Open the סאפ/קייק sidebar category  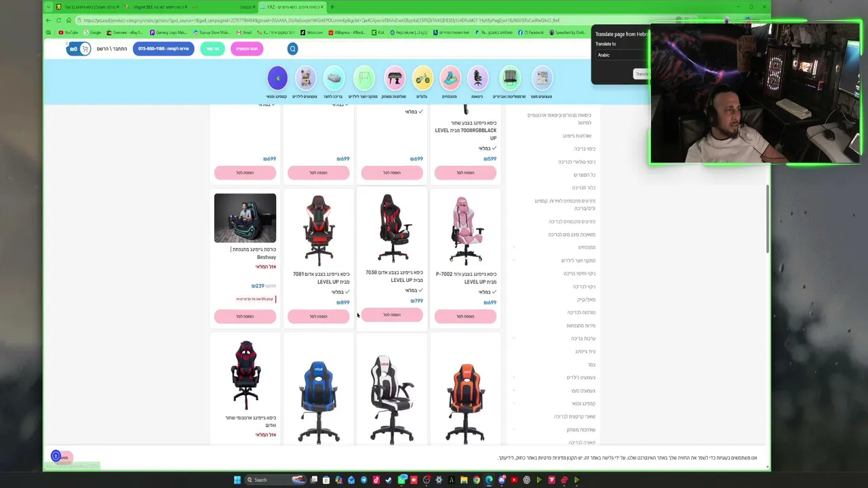pos(587,300)
